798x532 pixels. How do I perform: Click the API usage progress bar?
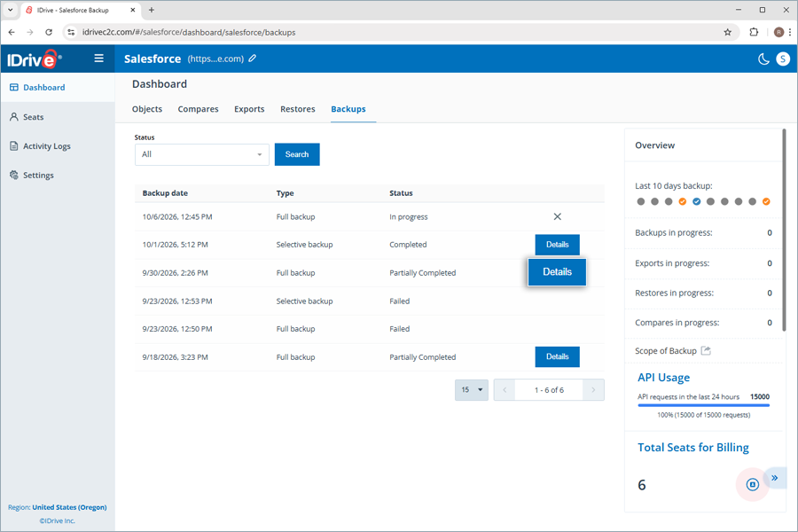pos(704,405)
